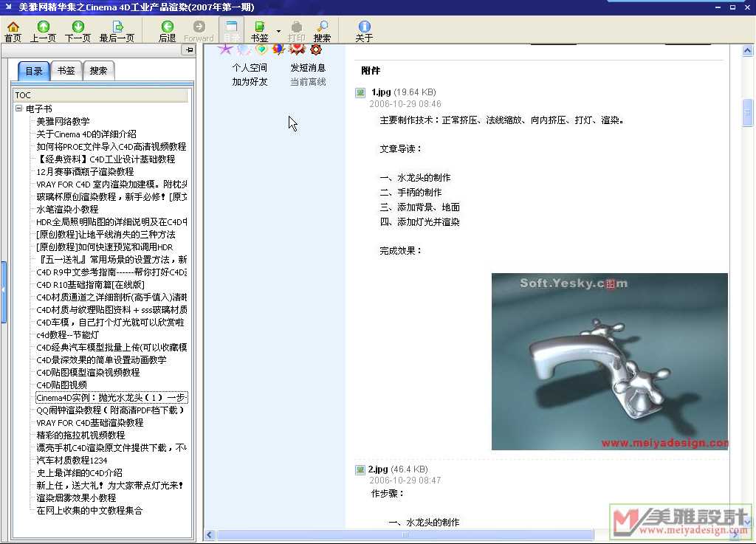Viewport: 756px width, 544px height.
Task: Open C4D贴图模型渲染视频教程
Action: pos(89,372)
